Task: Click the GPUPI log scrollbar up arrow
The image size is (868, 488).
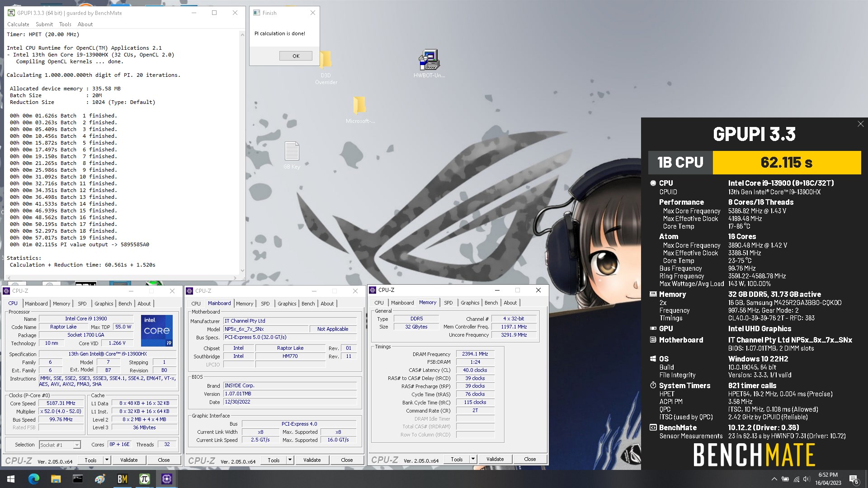Action: [x=242, y=34]
